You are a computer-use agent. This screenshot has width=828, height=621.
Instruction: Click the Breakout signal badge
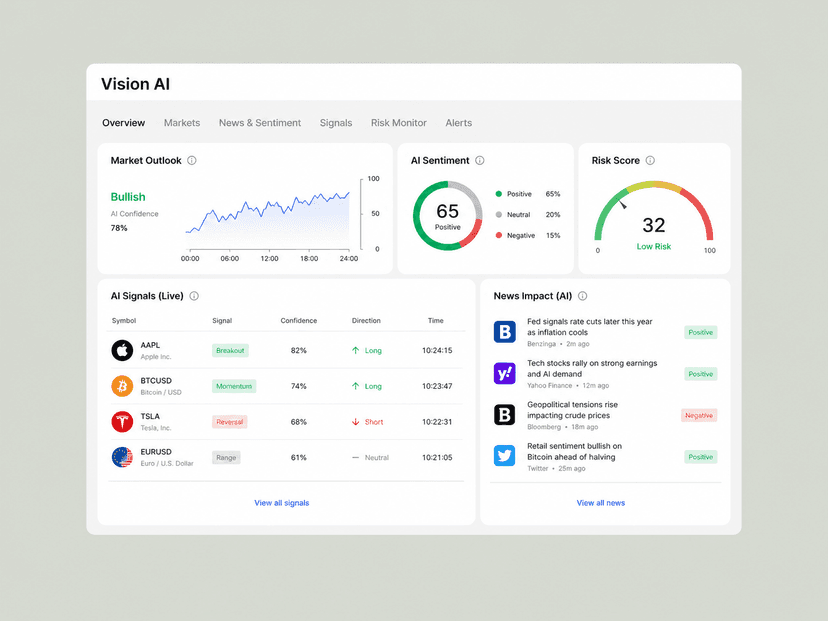tap(230, 351)
